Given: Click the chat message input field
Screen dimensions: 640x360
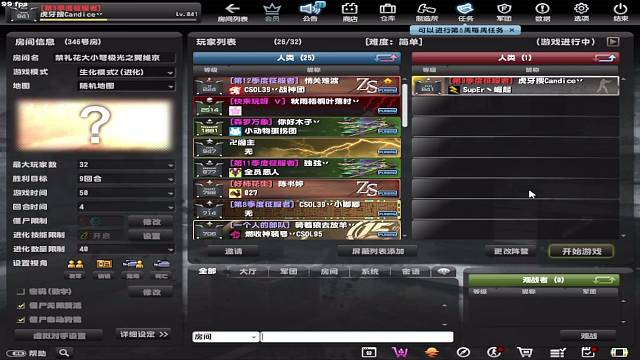Looking at the screenshot, I should click(x=357, y=337).
